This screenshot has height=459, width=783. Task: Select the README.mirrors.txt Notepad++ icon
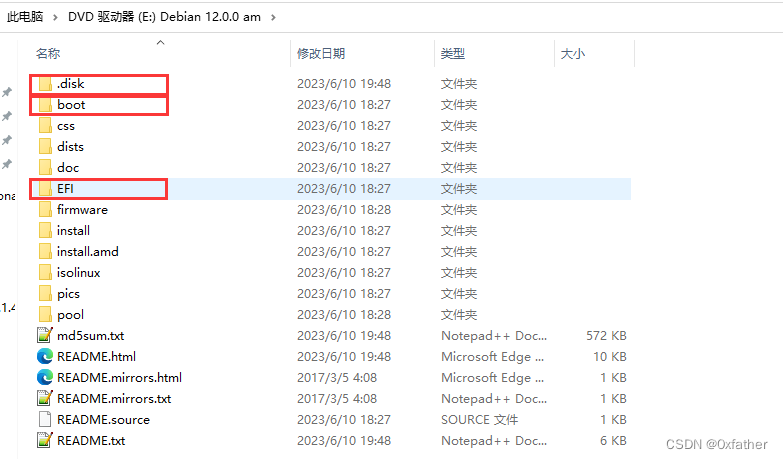pyautogui.click(x=45, y=398)
